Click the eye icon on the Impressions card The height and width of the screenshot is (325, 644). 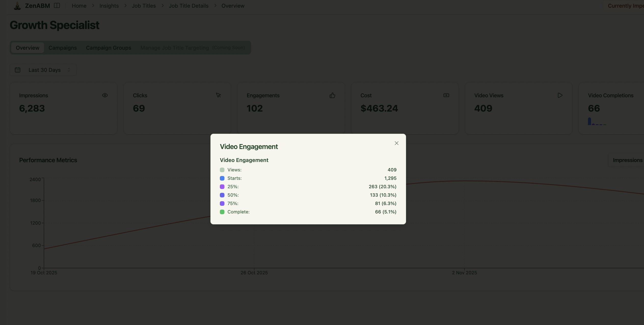[105, 95]
